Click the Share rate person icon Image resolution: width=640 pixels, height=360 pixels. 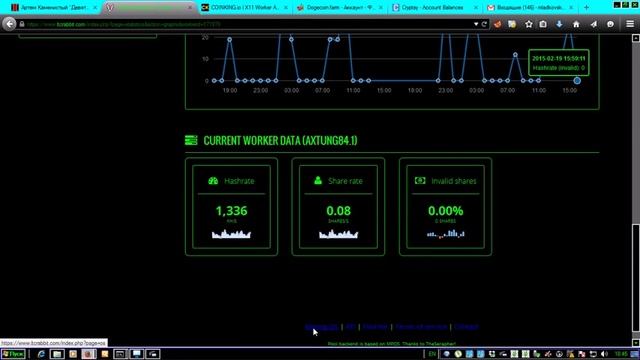click(x=318, y=180)
